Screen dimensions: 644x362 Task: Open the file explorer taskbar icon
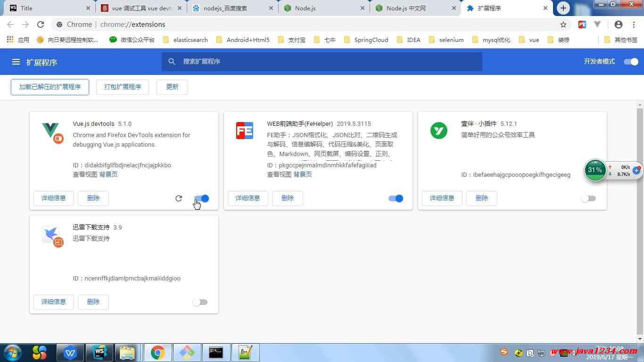click(128, 353)
